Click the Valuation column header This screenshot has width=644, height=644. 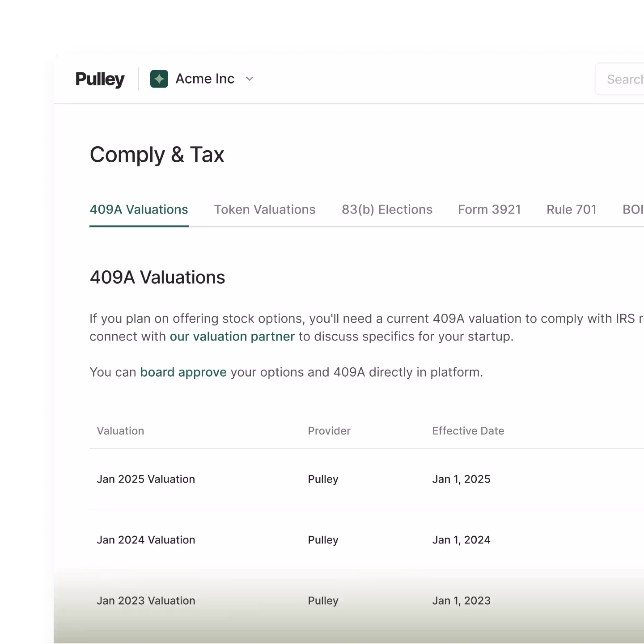coord(120,431)
